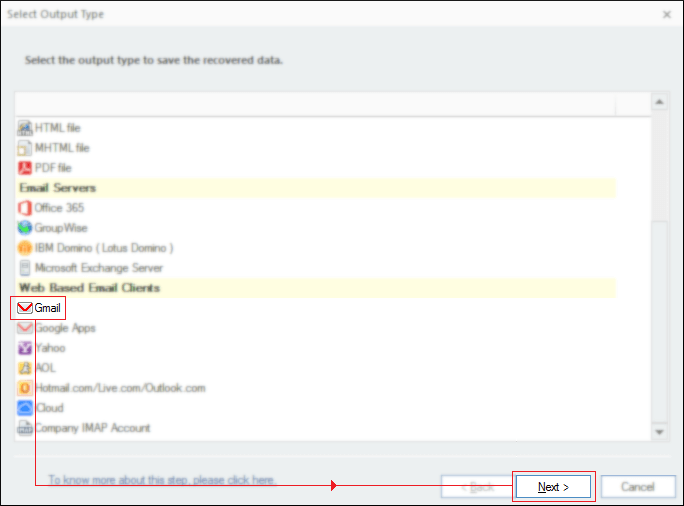Click the PDF file icon
Screen dimensions: 684x506
(x=24, y=168)
